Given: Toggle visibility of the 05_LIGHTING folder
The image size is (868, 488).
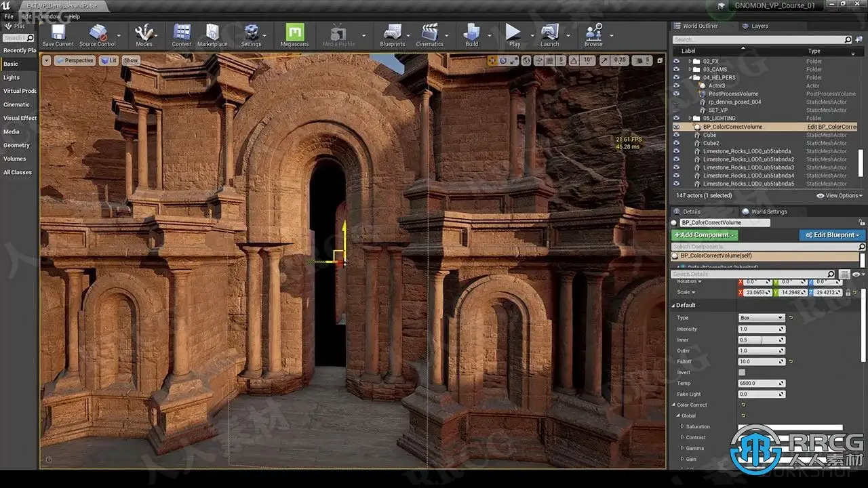Looking at the screenshot, I should pos(676,119).
